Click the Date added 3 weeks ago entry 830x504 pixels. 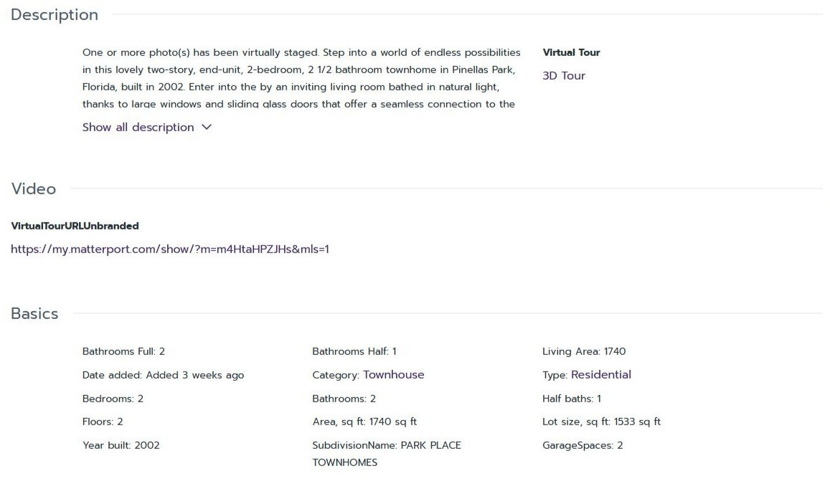(164, 375)
